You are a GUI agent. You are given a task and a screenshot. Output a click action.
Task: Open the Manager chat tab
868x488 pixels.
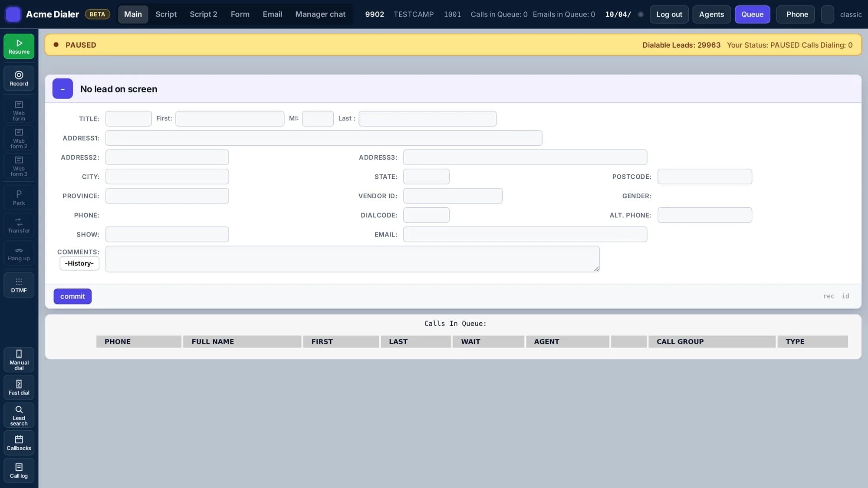coord(320,14)
